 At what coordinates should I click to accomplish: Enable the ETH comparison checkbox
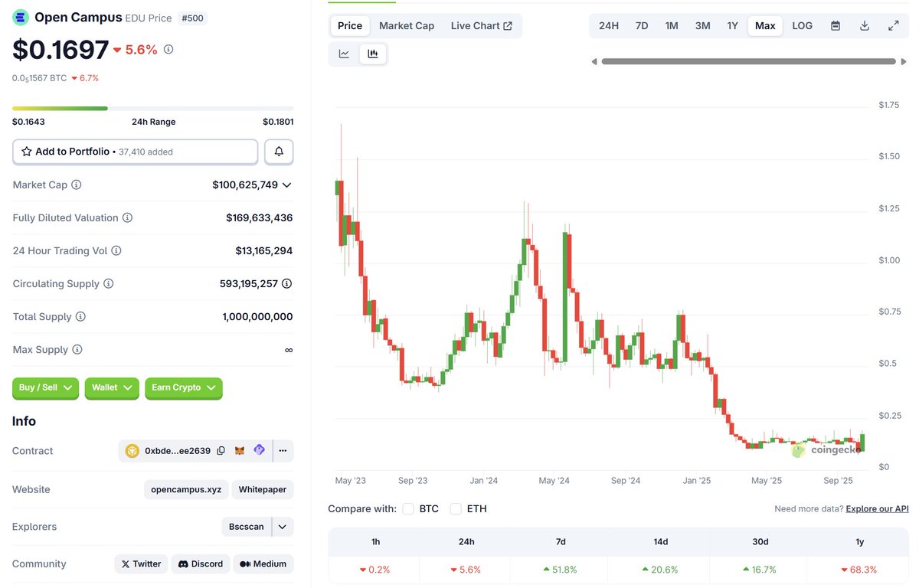[456, 509]
